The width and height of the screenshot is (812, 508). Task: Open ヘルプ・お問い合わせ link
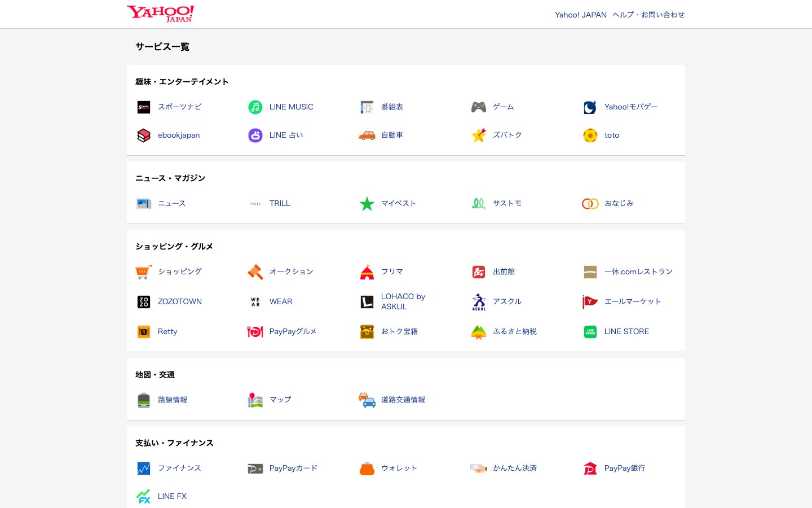[x=648, y=15]
